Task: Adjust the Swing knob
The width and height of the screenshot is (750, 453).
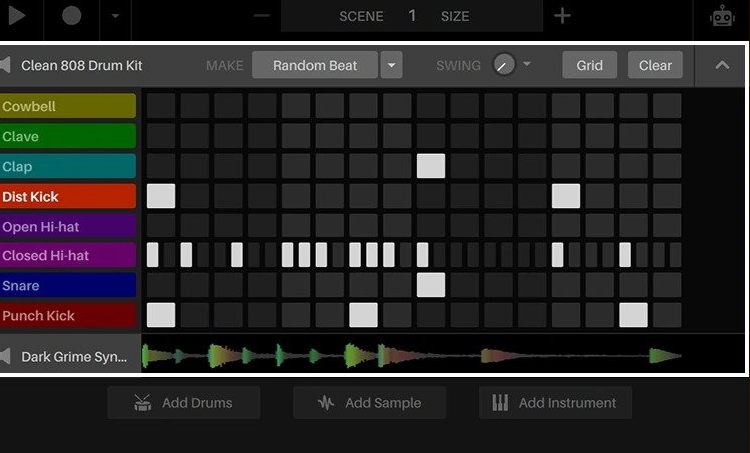Action: [x=504, y=65]
